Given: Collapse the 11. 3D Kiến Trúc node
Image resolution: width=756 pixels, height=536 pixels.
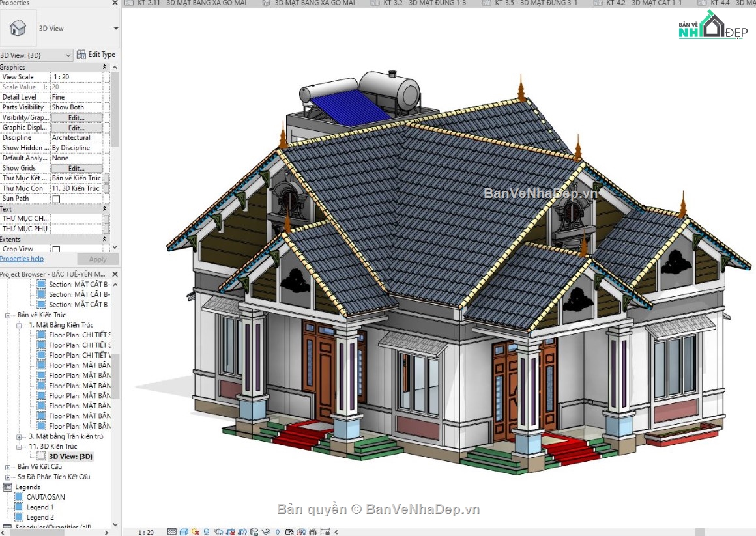Looking at the screenshot, I should pyautogui.click(x=20, y=447).
